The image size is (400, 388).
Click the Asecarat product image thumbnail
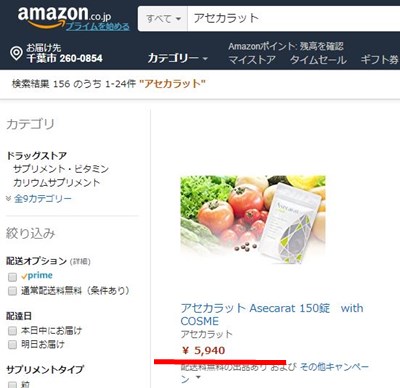pyautogui.click(x=253, y=220)
